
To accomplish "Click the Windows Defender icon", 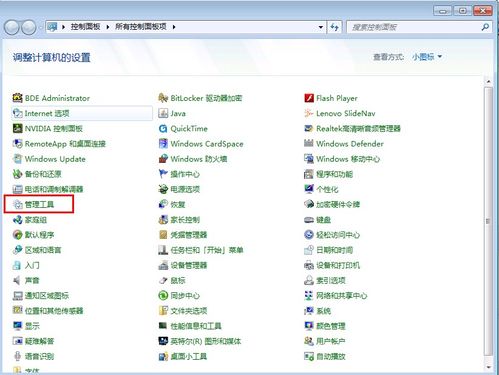I will pyautogui.click(x=309, y=144).
